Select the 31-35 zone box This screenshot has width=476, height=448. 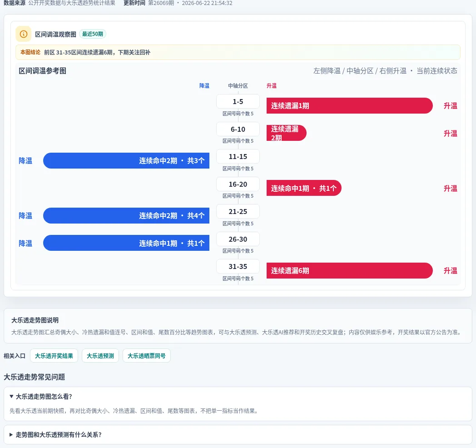coord(238,266)
